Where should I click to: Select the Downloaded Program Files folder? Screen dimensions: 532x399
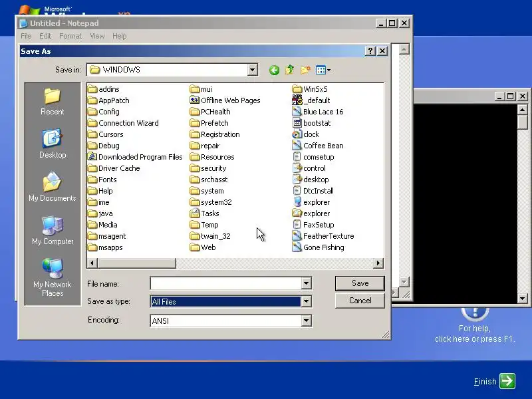point(135,157)
